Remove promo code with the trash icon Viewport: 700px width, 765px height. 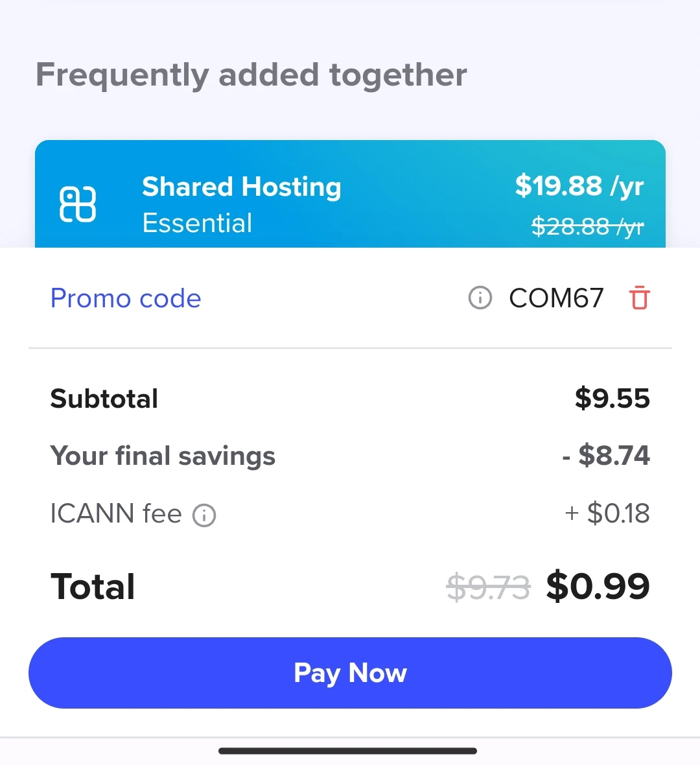pos(639,298)
